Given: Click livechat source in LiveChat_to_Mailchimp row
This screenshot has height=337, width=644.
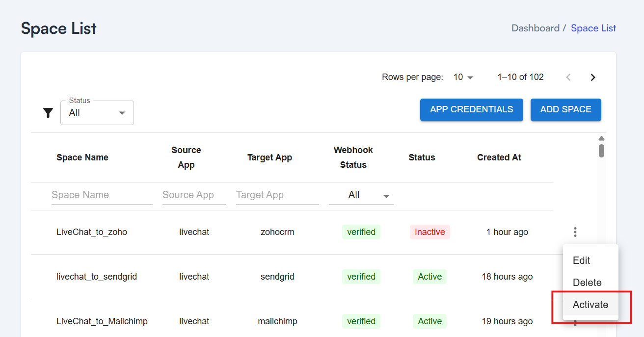Looking at the screenshot, I should [x=194, y=321].
